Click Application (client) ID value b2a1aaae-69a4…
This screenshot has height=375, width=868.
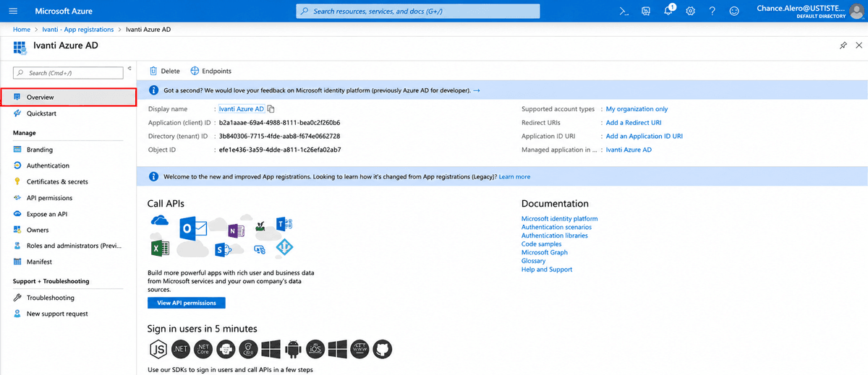[x=279, y=123]
